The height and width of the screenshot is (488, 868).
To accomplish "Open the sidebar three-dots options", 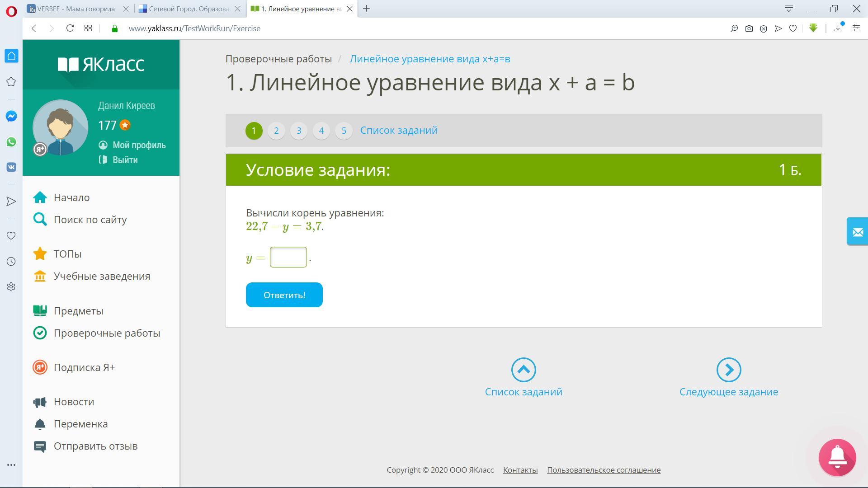I will click(11, 465).
